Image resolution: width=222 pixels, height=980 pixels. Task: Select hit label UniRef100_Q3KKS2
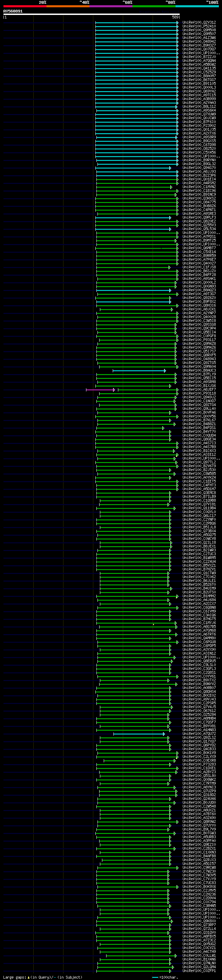click(x=199, y=199)
